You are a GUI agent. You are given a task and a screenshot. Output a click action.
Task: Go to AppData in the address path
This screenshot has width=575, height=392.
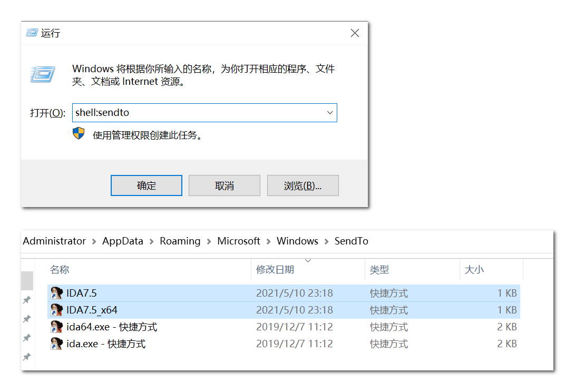(122, 241)
